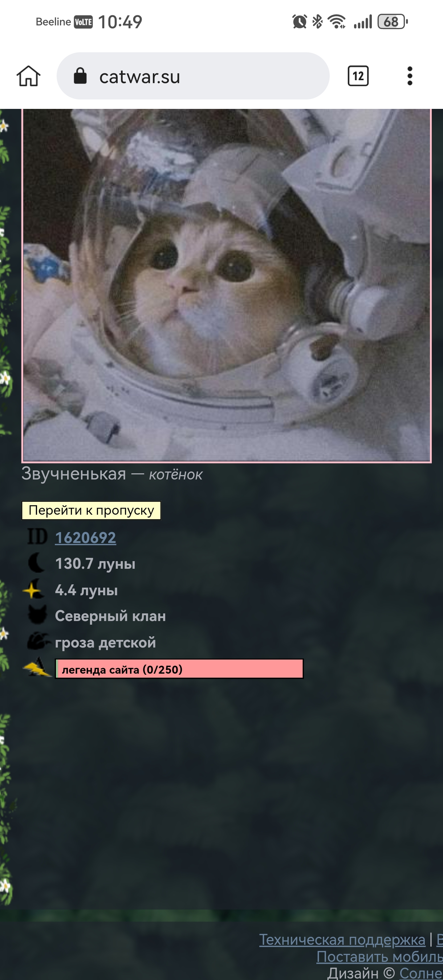
Task: Click the Перейти к пропуску button
Action: [x=92, y=510]
